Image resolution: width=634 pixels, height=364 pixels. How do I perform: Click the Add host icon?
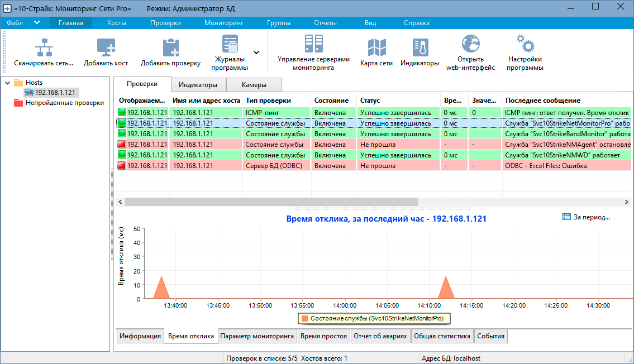(x=106, y=47)
